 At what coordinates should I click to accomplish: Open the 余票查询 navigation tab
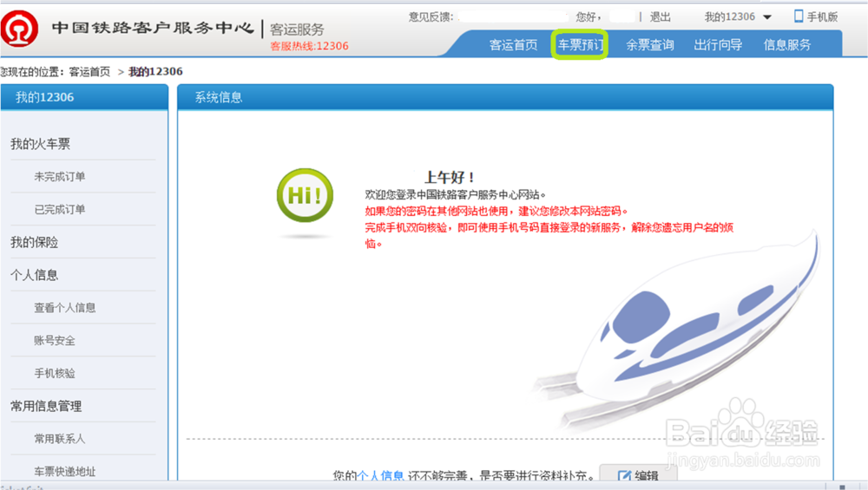(650, 45)
